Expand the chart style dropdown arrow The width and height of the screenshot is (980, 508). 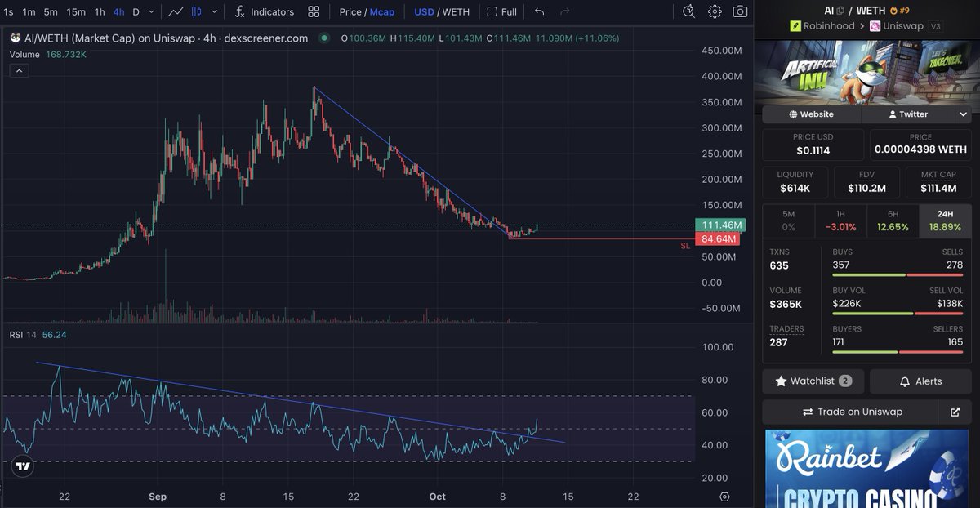pyautogui.click(x=214, y=12)
